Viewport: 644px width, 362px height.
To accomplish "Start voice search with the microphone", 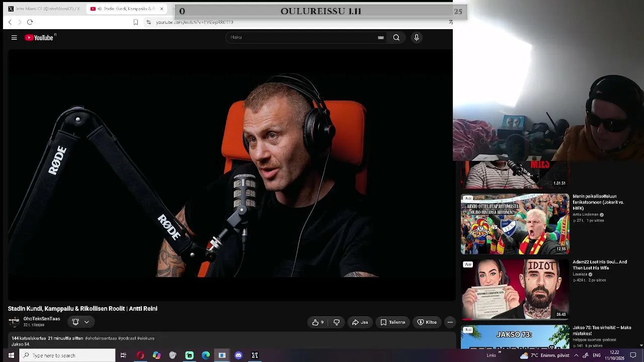I will pos(417,37).
